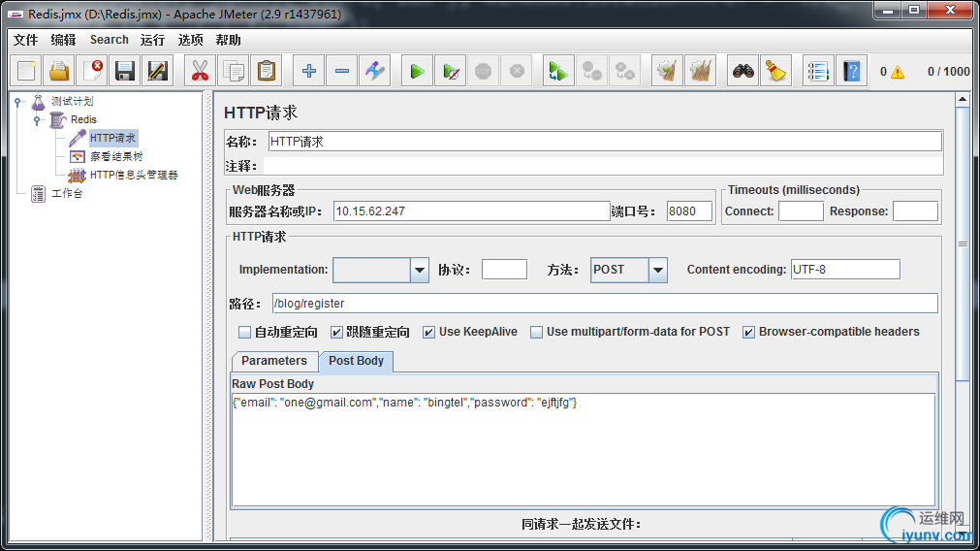Collapse the Redis thread group node
Image resolution: width=980 pixels, height=551 pixels.
(x=38, y=120)
